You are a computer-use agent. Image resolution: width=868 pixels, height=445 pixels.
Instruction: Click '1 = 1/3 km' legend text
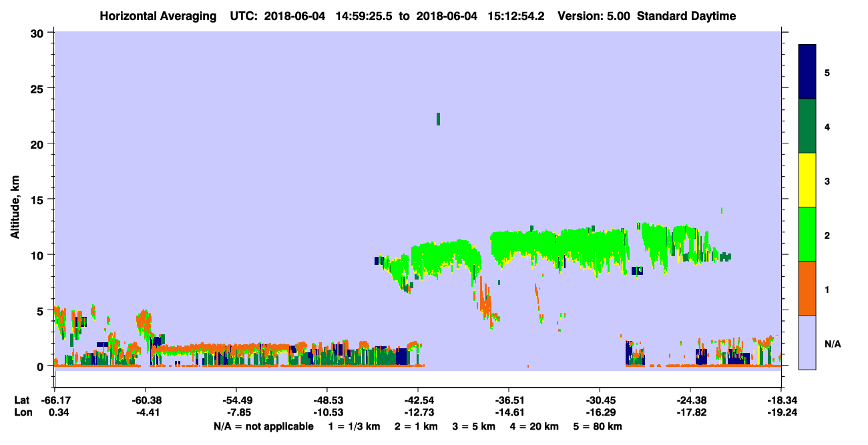click(353, 426)
